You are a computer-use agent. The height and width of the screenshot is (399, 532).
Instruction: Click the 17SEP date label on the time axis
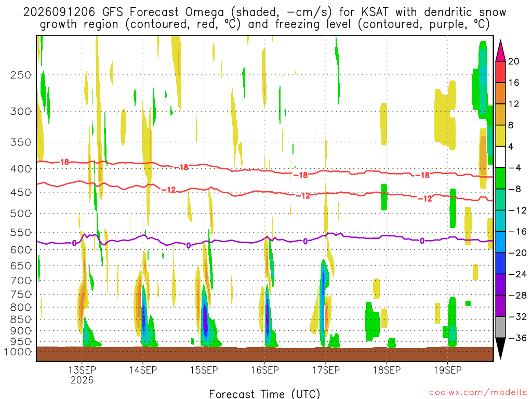(326, 370)
